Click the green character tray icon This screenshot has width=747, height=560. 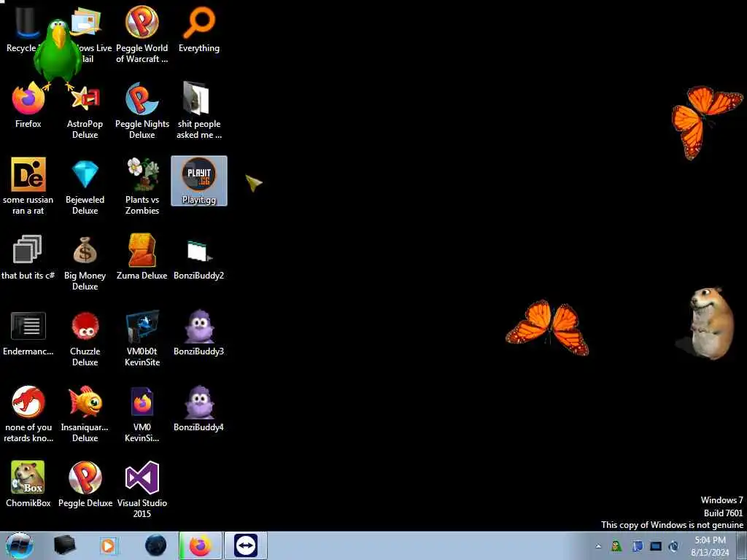[616, 545]
